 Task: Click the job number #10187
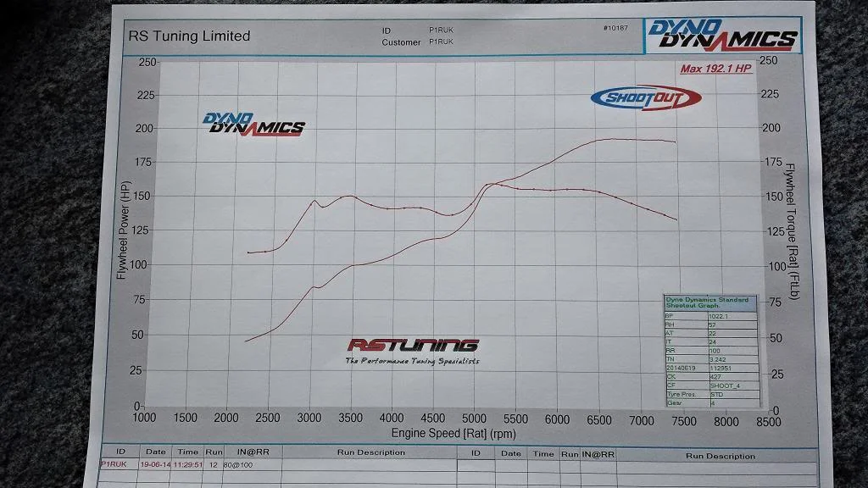615,28
